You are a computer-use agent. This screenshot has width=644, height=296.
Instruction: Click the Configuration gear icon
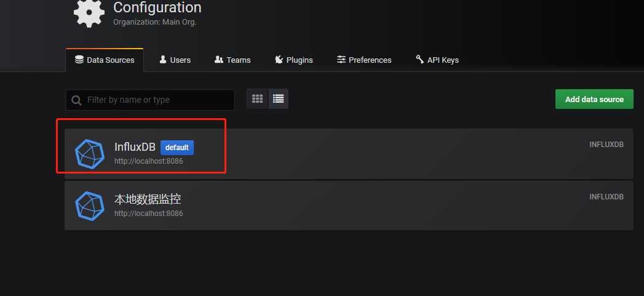(x=89, y=12)
